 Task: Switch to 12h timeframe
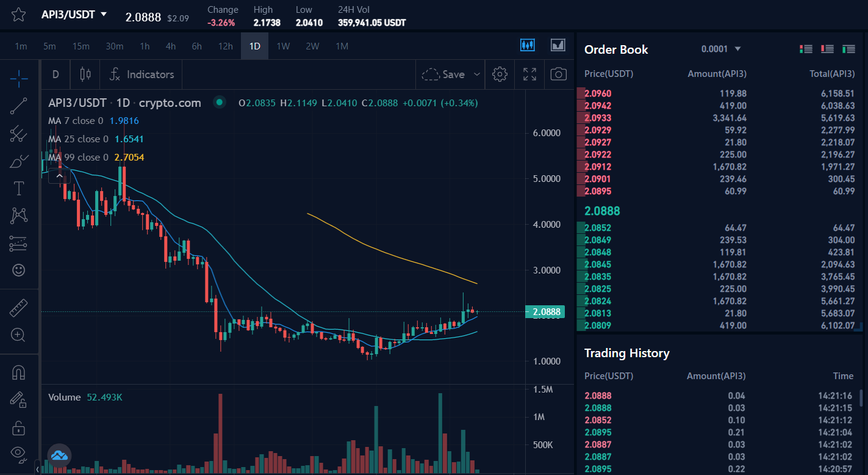pyautogui.click(x=225, y=46)
